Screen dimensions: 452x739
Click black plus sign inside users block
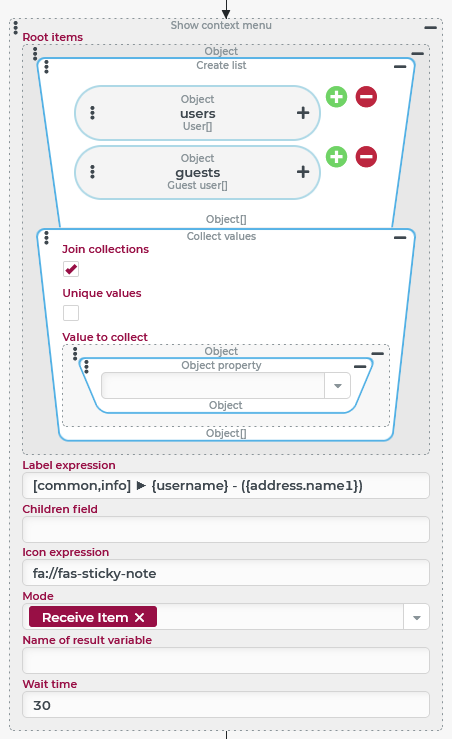303,113
